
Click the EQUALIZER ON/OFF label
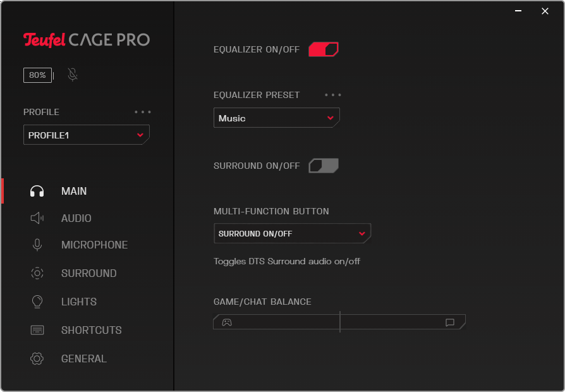click(257, 49)
